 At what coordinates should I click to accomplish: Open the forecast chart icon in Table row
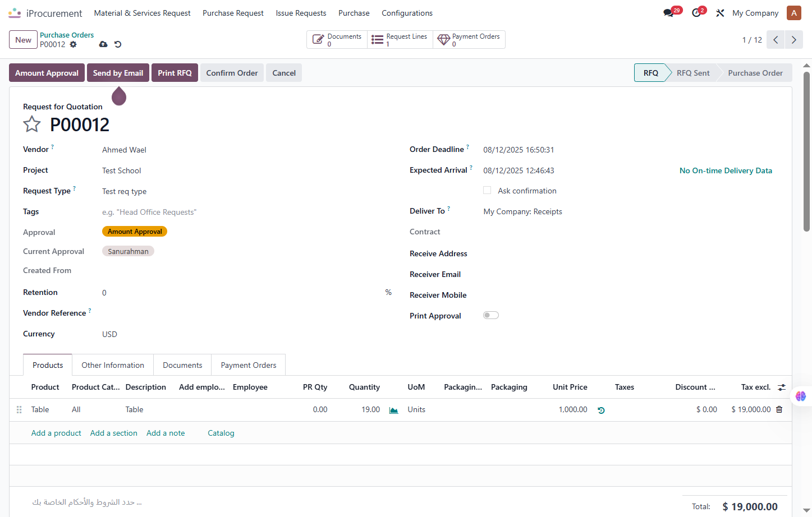(x=394, y=410)
